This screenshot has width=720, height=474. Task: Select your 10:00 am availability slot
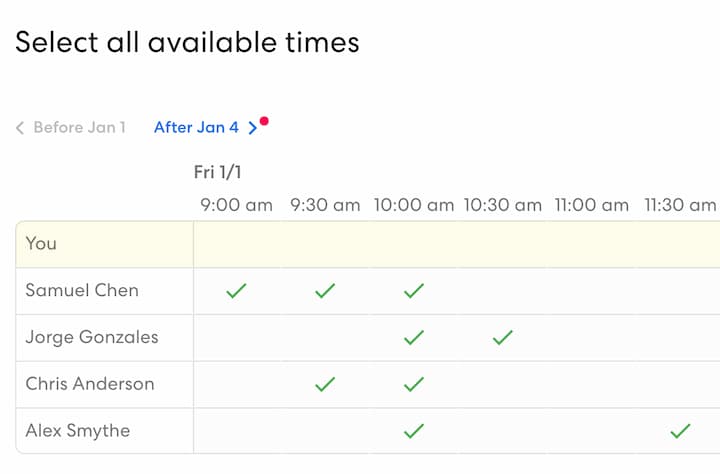(x=414, y=244)
